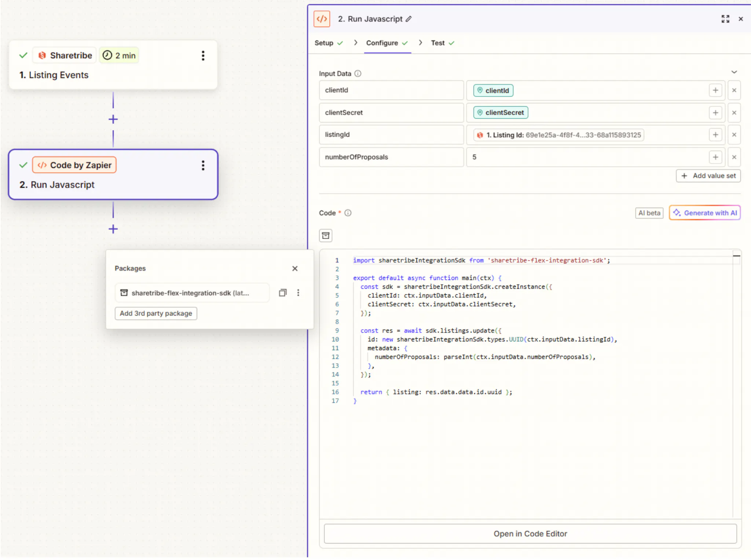This screenshot has width=751, height=560.
Task: Click the AI beta badge
Action: pos(649,213)
